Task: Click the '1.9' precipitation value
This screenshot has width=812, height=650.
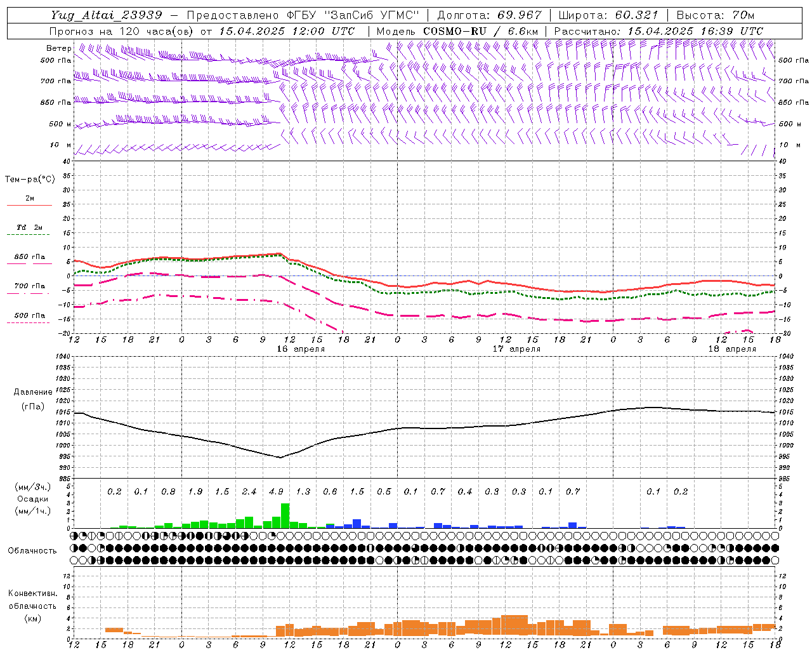Action: click(195, 492)
